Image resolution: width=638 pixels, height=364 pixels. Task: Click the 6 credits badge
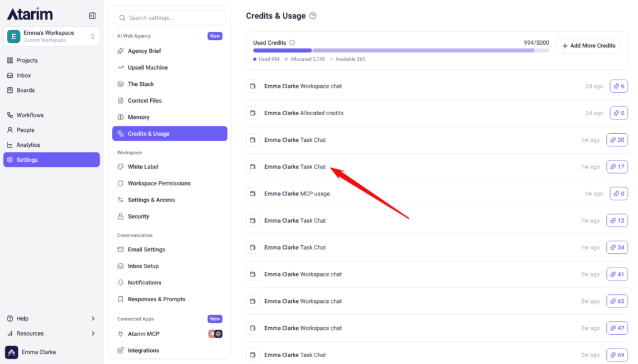click(x=619, y=86)
